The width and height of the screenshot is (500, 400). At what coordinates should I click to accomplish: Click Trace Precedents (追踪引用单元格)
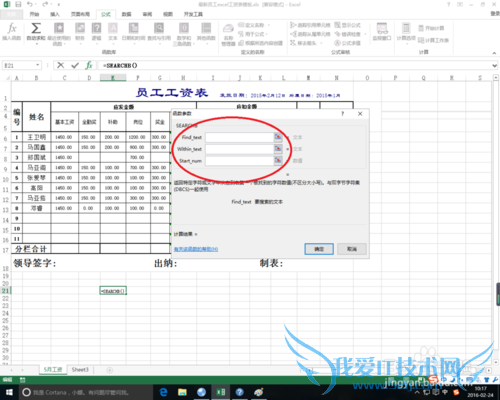310,25
